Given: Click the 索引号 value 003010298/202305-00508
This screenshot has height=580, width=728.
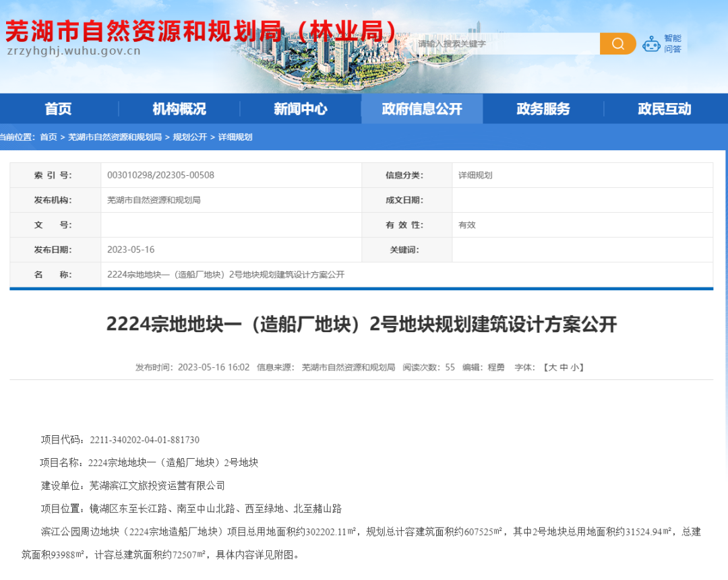Looking at the screenshot, I should [162, 175].
